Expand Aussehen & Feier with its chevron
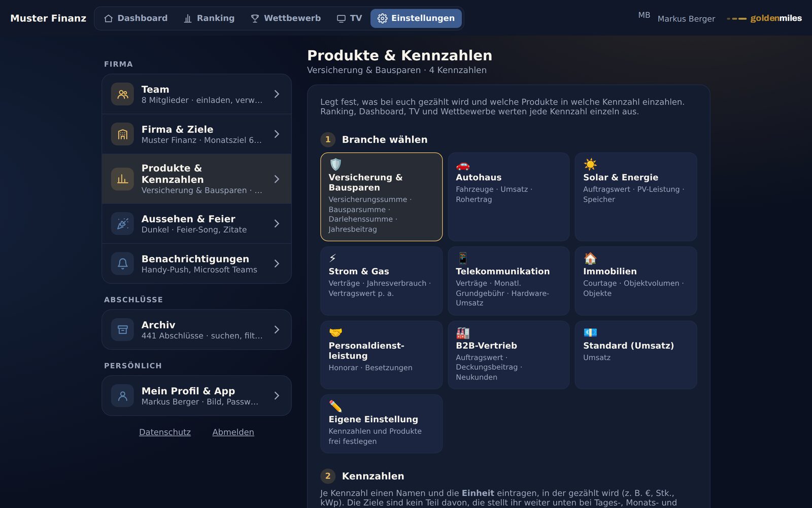The width and height of the screenshot is (812, 508). (x=277, y=224)
